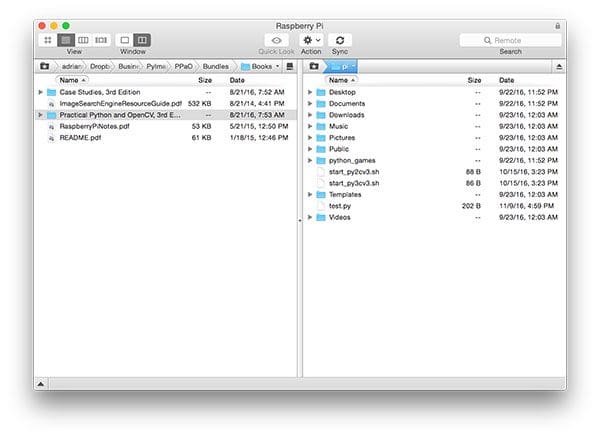The image size is (600, 438).
Task: Sort left pane by Size column
Action: click(205, 80)
